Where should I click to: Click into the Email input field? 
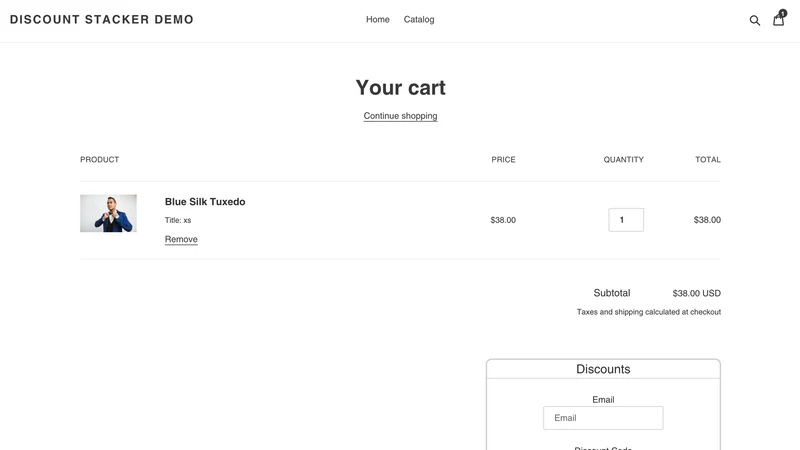point(603,418)
